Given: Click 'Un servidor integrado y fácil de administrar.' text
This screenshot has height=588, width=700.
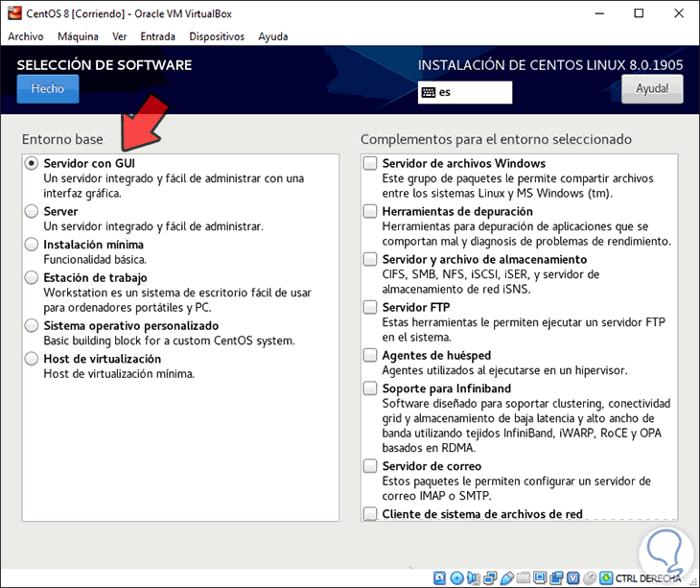Looking at the screenshot, I should coord(153,226).
